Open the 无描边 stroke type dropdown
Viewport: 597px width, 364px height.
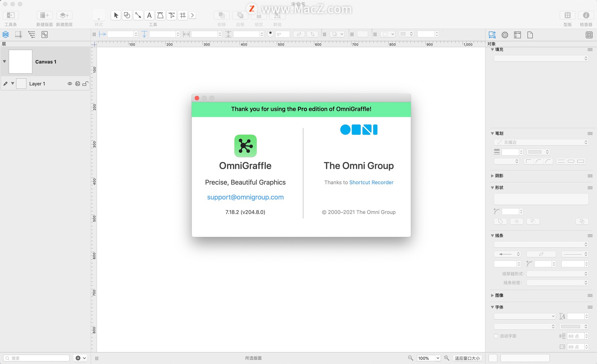pyautogui.click(x=541, y=142)
